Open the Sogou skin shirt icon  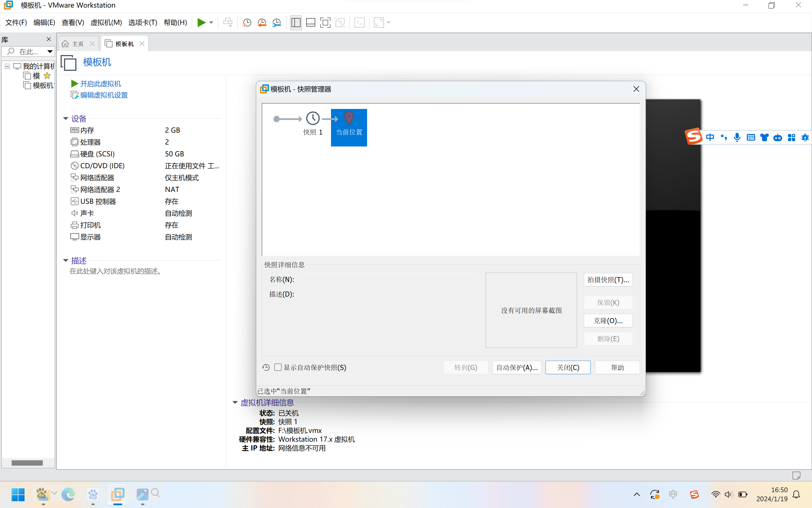coord(764,137)
